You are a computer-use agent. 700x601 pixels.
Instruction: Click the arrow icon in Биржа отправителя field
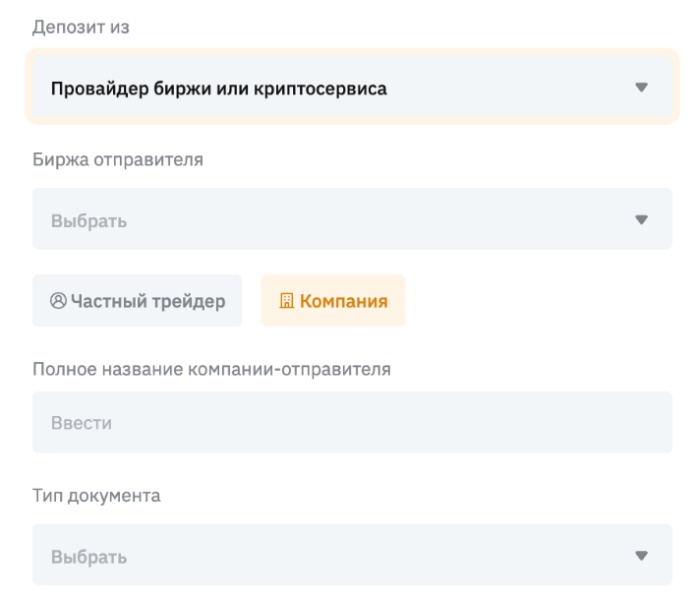[641, 219]
